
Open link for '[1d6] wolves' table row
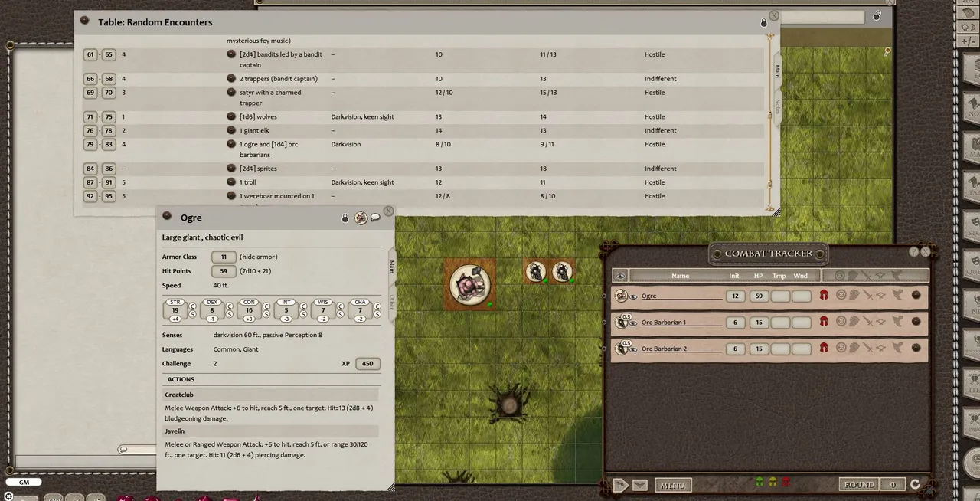click(231, 116)
